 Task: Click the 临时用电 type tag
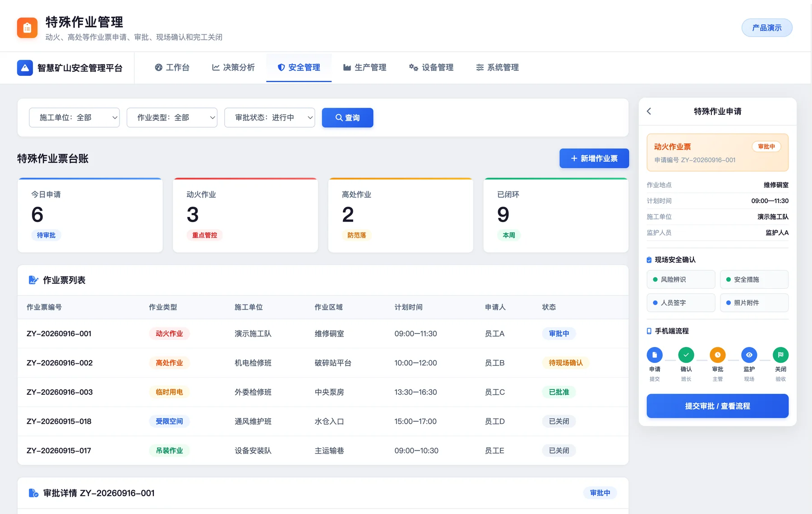tap(169, 392)
